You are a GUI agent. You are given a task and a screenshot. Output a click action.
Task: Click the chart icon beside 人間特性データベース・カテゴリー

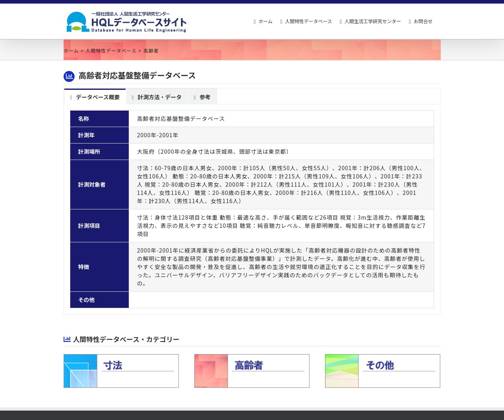[x=67, y=339]
